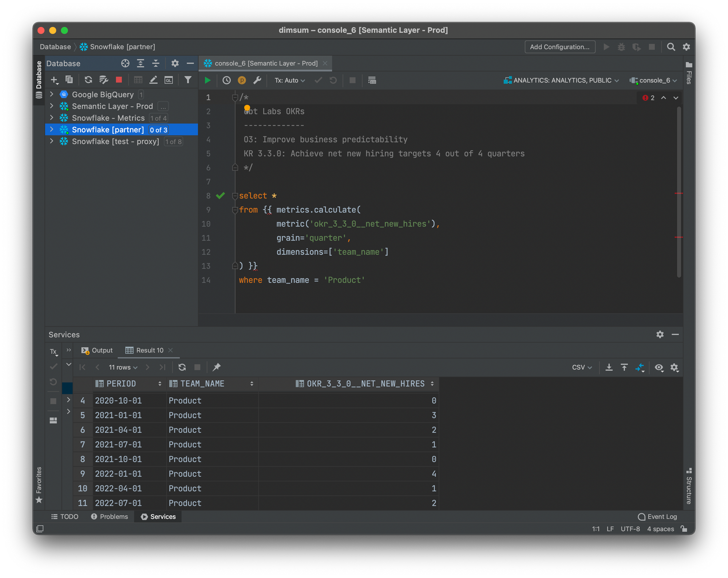Click the UTF-8 encoding in status bar
The height and width of the screenshot is (578, 728).
tap(630, 529)
